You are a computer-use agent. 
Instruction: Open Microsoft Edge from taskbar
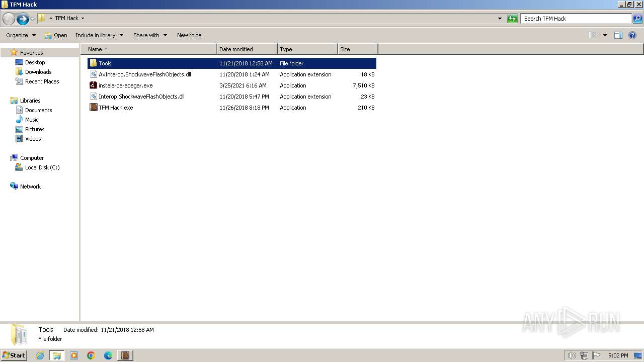[108, 355]
